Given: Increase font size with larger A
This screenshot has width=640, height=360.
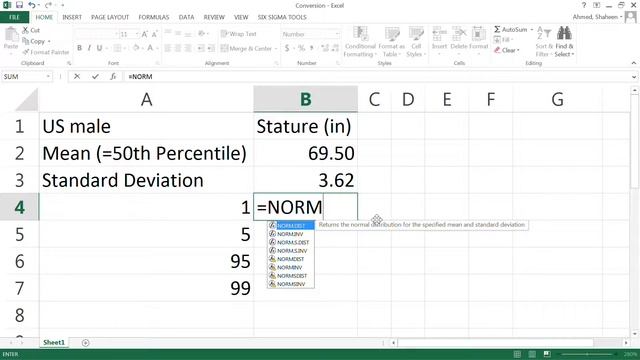Looking at the screenshot, I should coord(144,34).
